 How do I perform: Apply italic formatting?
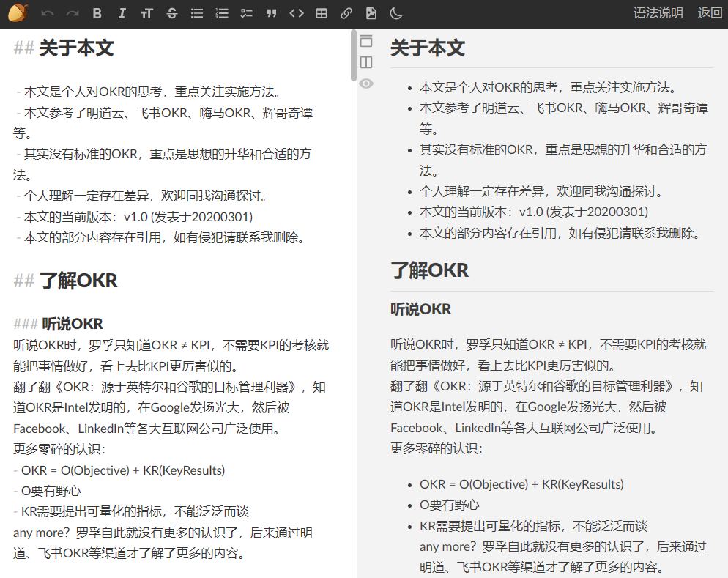click(122, 12)
